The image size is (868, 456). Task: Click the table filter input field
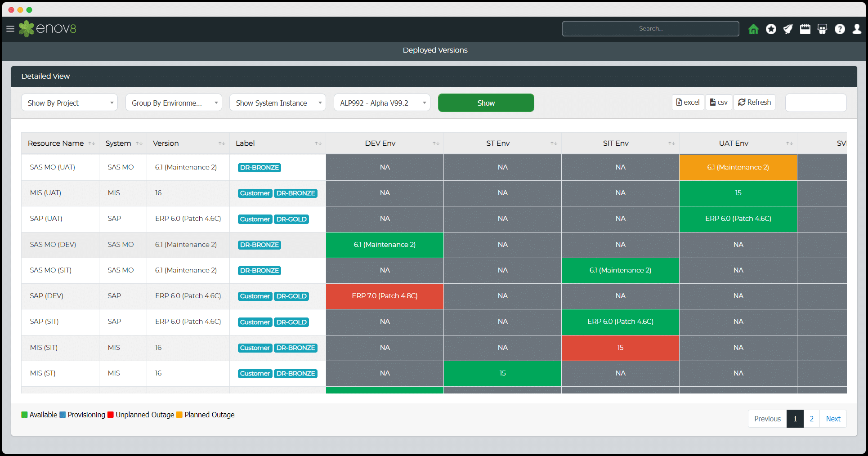click(816, 103)
